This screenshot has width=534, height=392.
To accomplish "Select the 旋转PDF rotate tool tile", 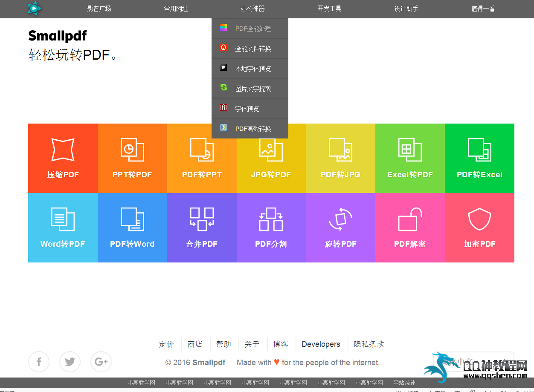I will click(340, 228).
